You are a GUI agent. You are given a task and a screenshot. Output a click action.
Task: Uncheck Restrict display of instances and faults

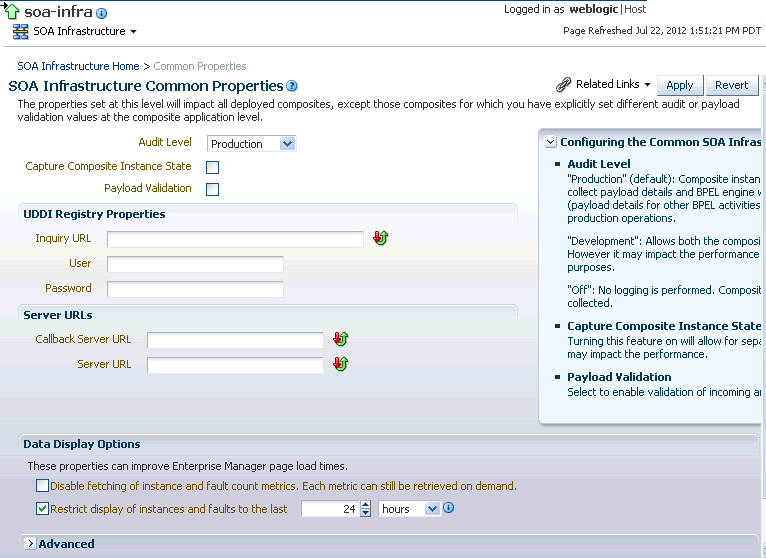[x=43, y=509]
